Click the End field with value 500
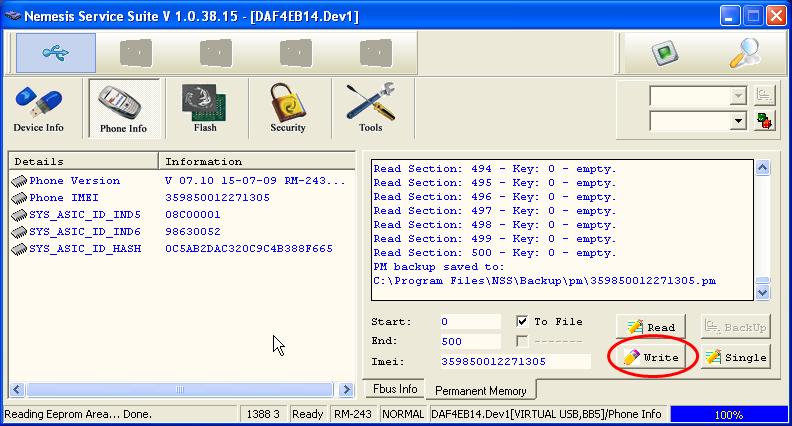The height and width of the screenshot is (426, 792). click(x=470, y=341)
